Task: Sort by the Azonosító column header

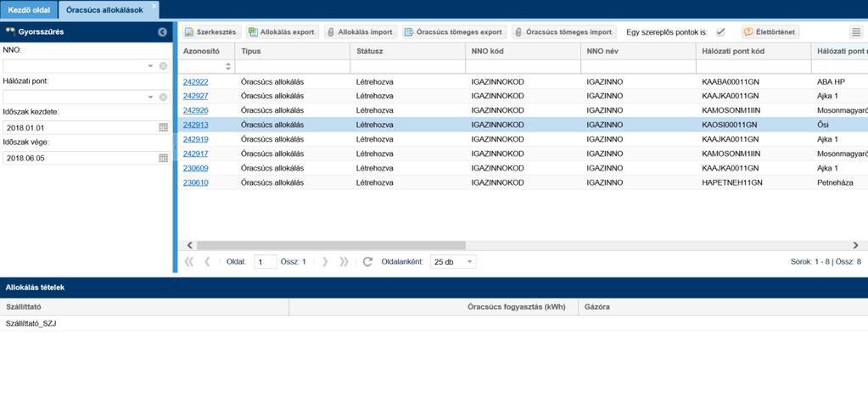Action: click(x=206, y=51)
